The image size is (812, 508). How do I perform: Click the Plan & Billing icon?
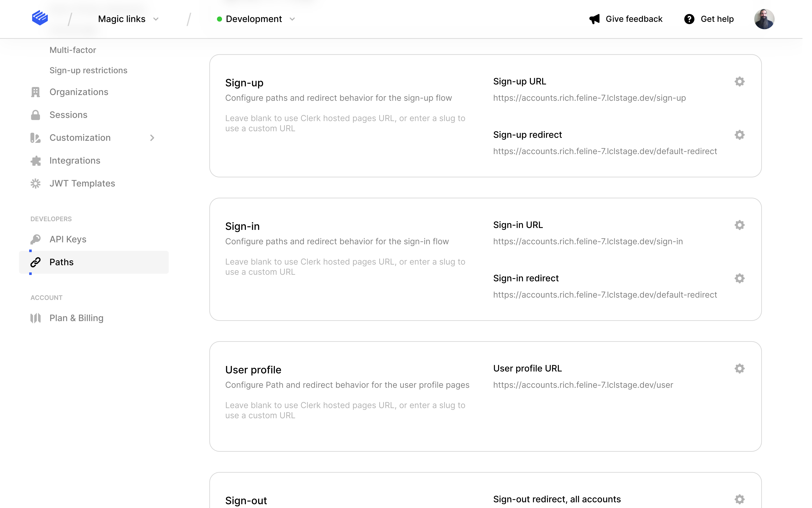[36, 318]
